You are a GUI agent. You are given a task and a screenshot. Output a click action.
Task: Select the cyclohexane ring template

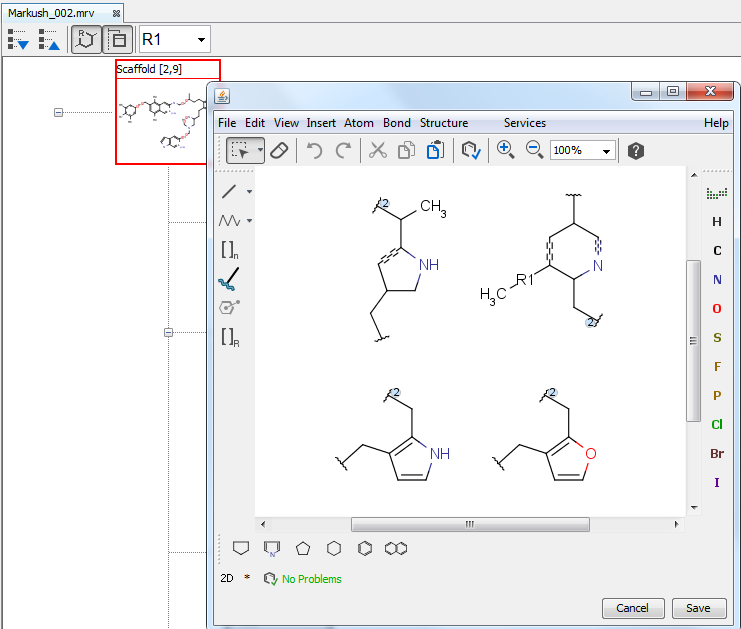pos(335,548)
